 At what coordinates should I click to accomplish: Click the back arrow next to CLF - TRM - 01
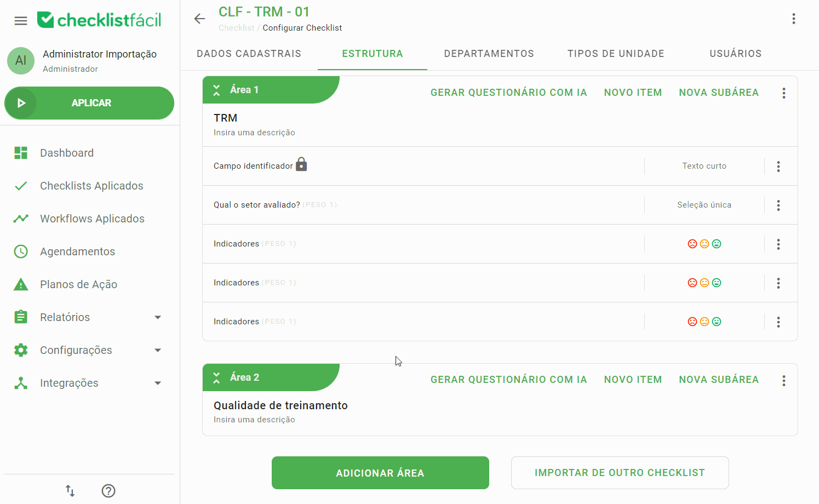pyautogui.click(x=199, y=18)
